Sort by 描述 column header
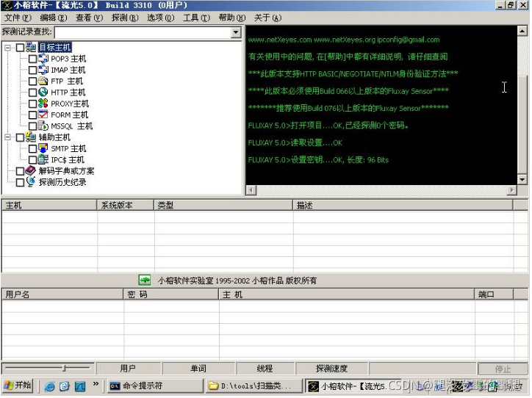 (x=403, y=205)
